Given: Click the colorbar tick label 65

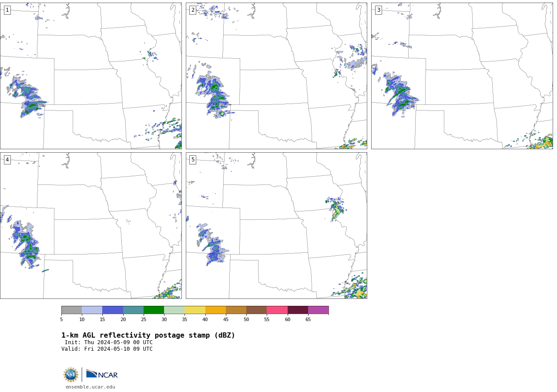Looking at the screenshot, I should pos(308,320).
